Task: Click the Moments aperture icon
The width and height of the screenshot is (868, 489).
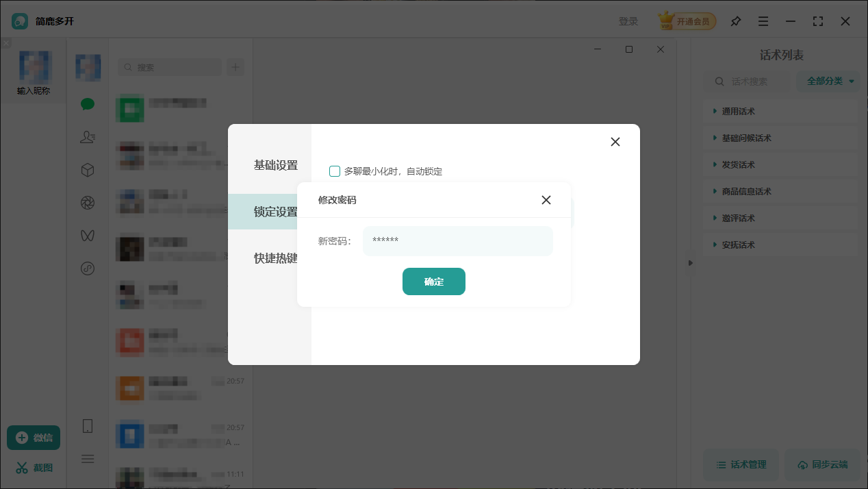Action: point(88,203)
